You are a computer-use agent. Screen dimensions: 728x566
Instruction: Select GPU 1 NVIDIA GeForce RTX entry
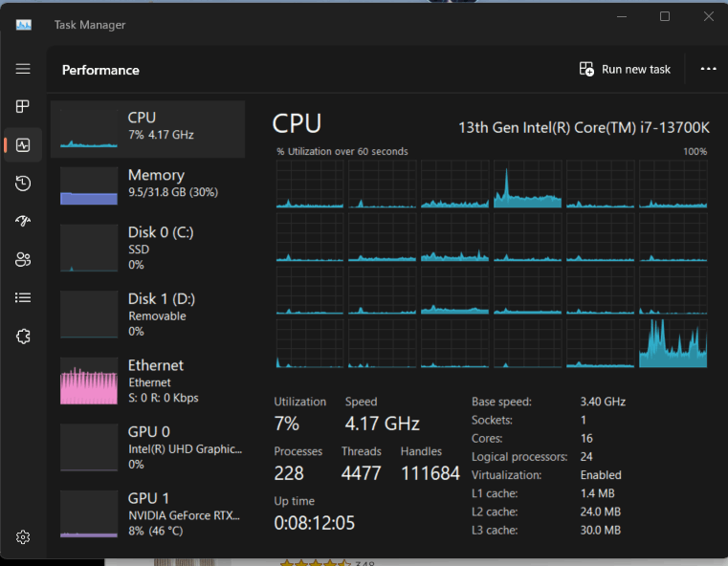pos(147,514)
